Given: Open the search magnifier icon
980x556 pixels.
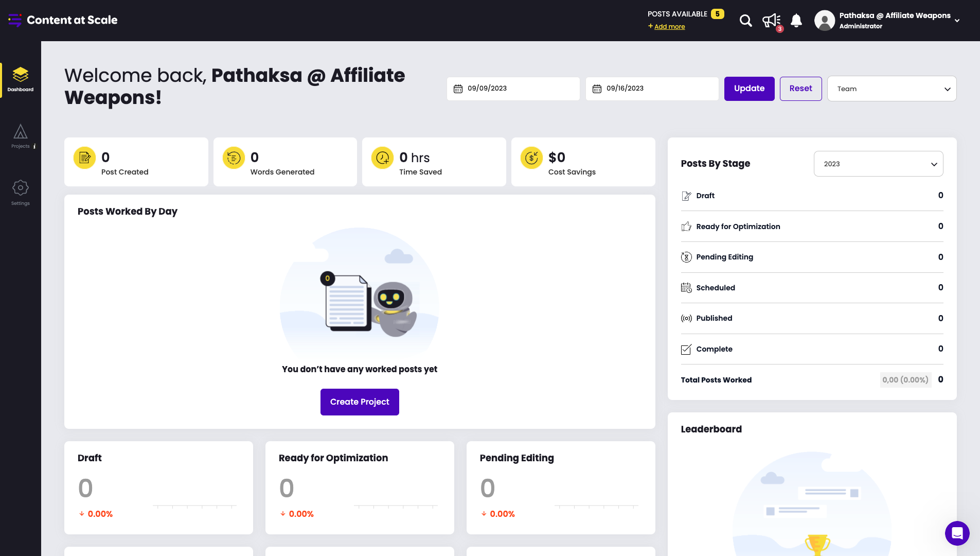Looking at the screenshot, I should (745, 21).
